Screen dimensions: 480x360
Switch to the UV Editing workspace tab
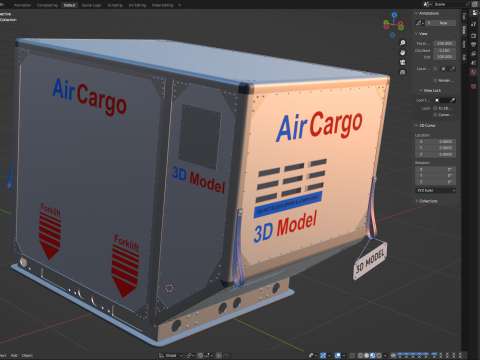click(x=137, y=5)
